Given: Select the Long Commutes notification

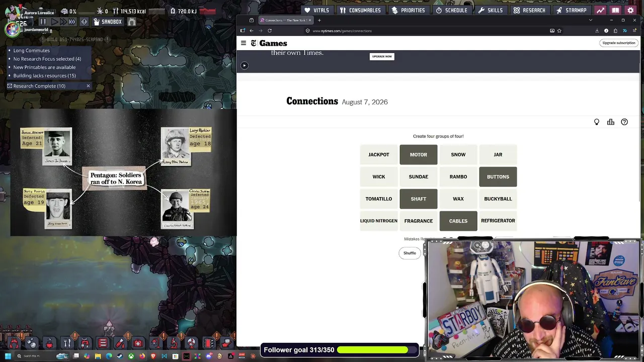Looking at the screenshot, I should click(x=31, y=50).
